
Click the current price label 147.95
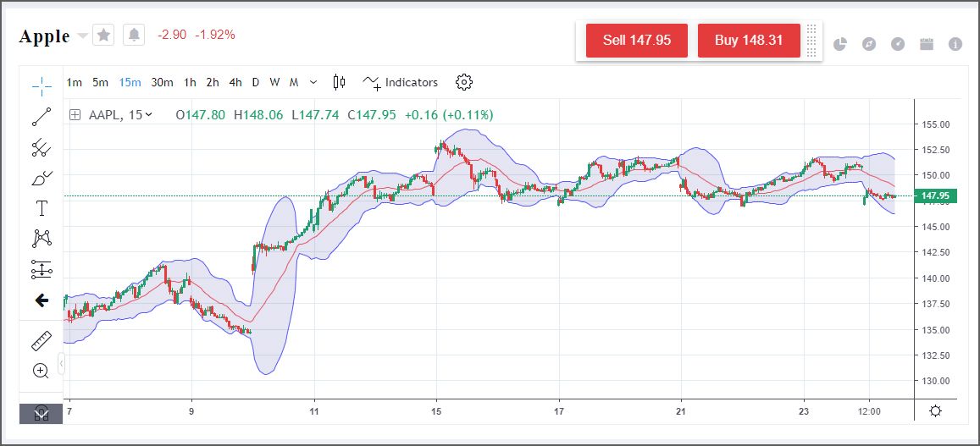click(935, 196)
